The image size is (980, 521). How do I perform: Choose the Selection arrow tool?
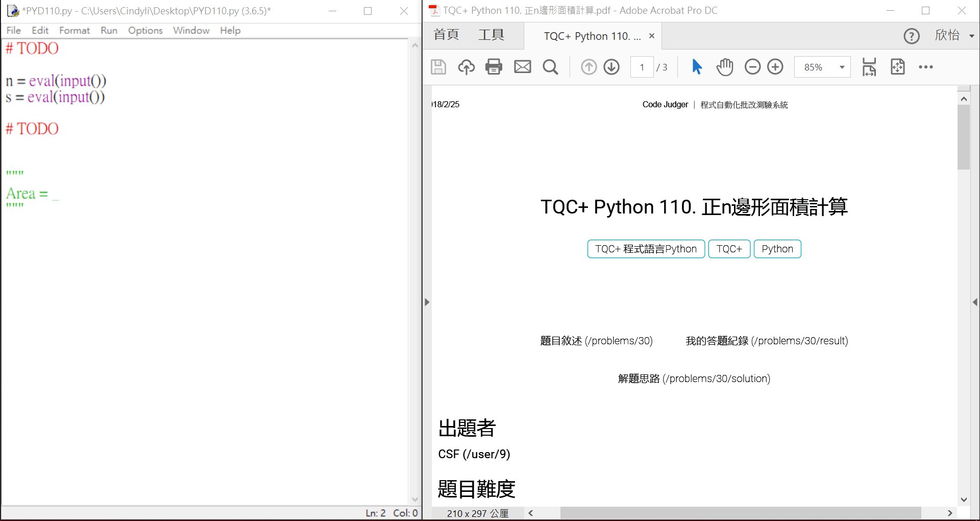tap(697, 67)
